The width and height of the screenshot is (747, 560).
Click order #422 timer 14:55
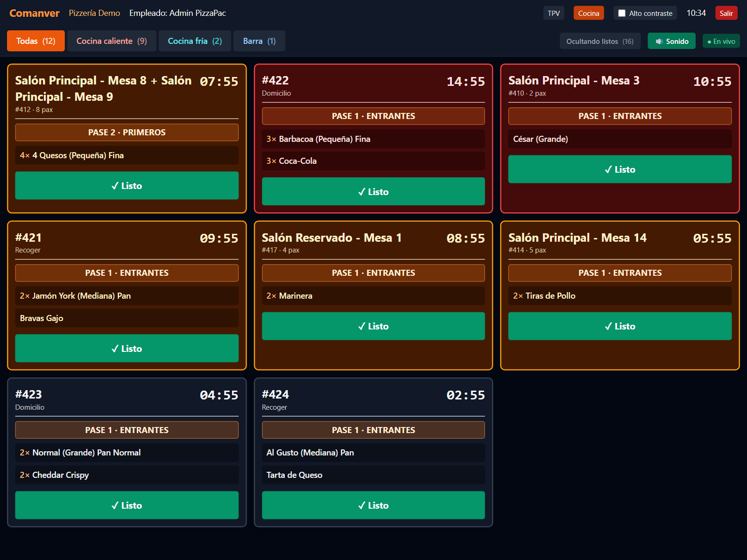[465, 82]
